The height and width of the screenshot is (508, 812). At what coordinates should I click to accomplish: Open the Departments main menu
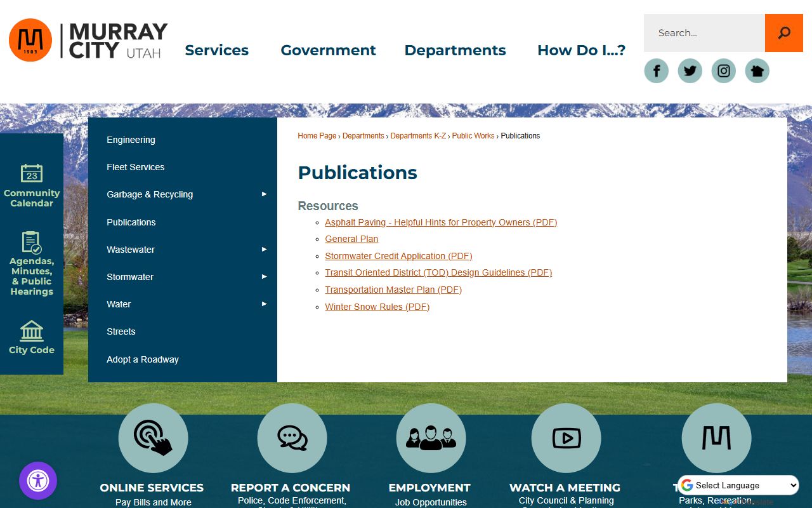(x=455, y=50)
